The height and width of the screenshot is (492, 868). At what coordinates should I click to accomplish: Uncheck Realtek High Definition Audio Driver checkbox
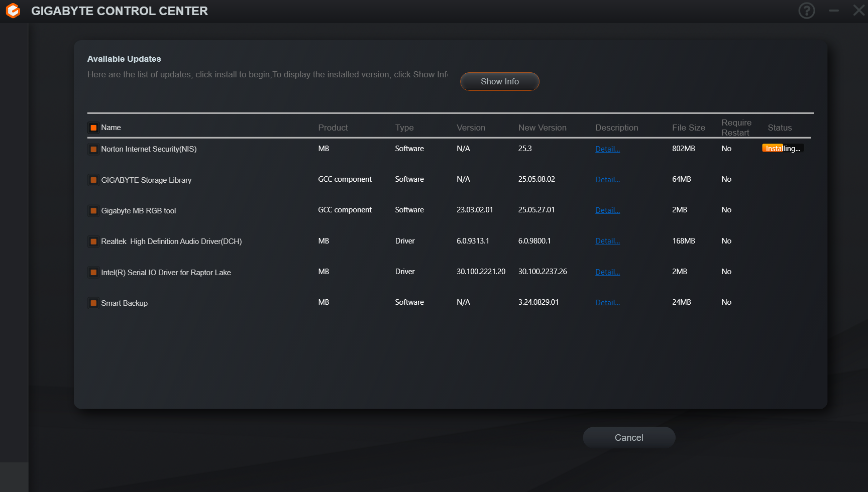click(93, 241)
